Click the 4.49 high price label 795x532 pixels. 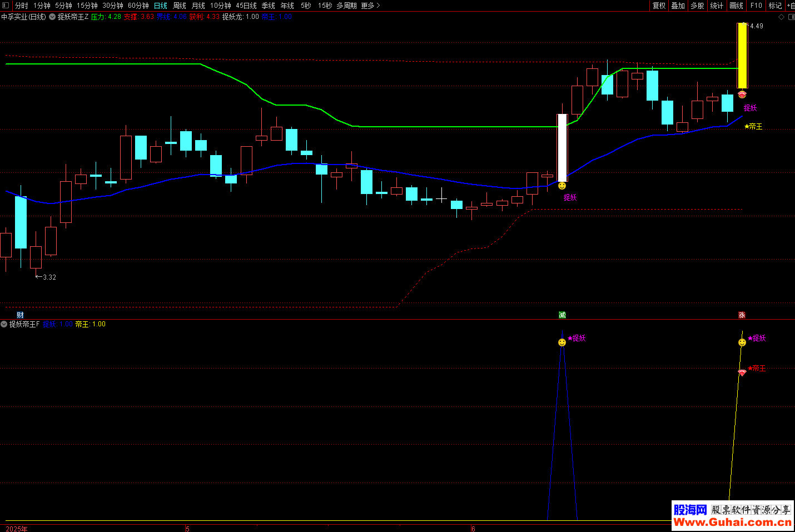pyautogui.click(x=757, y=26)
